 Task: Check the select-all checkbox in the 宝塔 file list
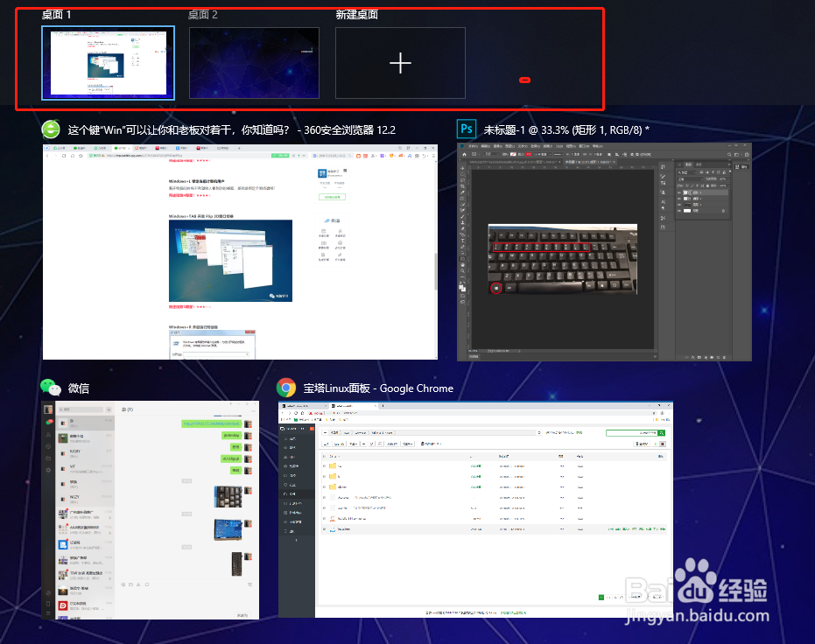point(325,456)
